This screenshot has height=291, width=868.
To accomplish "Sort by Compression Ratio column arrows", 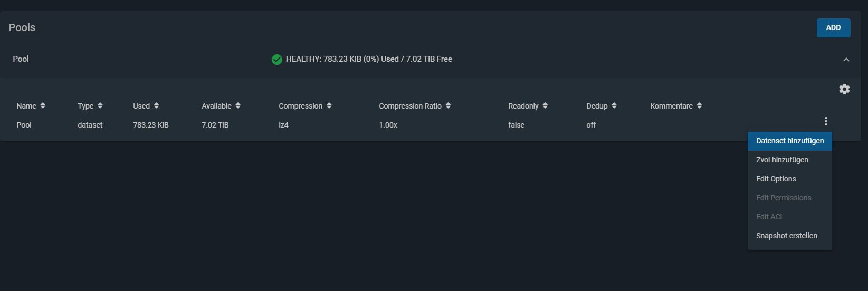I will click(x=448, y=105).
